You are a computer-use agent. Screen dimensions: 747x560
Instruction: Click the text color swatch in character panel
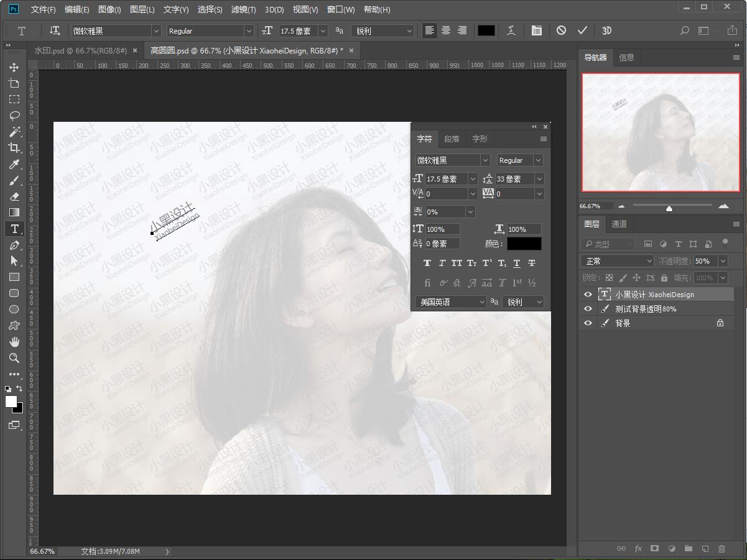tap(524, 244)
